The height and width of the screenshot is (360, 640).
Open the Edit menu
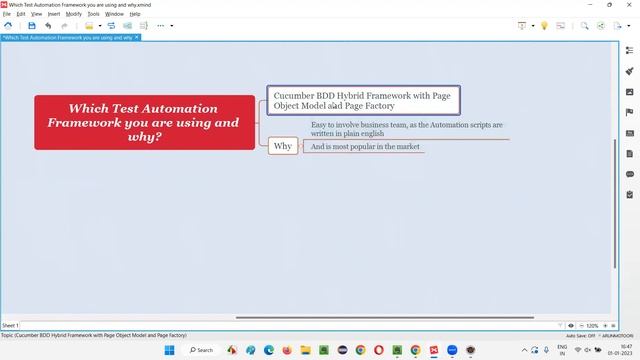coord(21,14)
